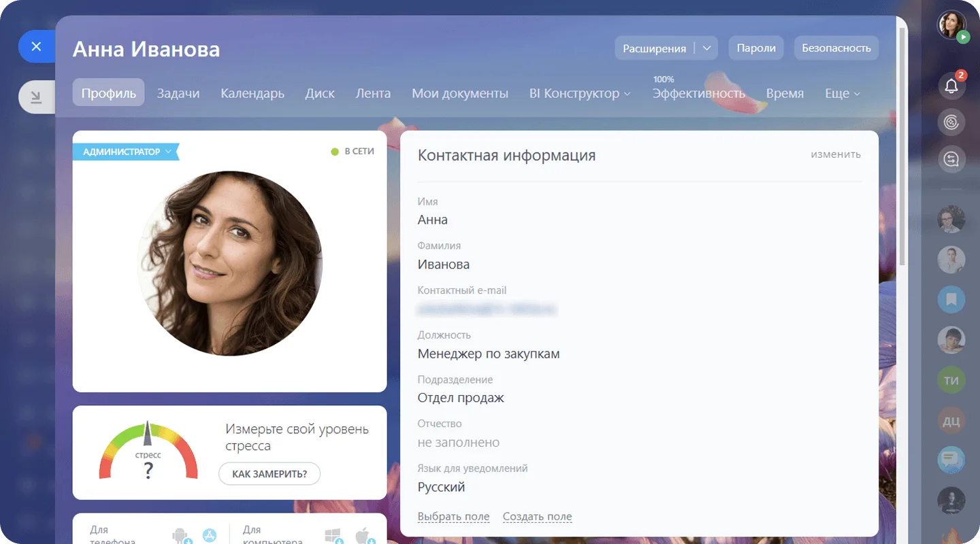Open the Еще more tabs dropdown
This screenshot has height=544, width=980.
click(x=843, y=93)
